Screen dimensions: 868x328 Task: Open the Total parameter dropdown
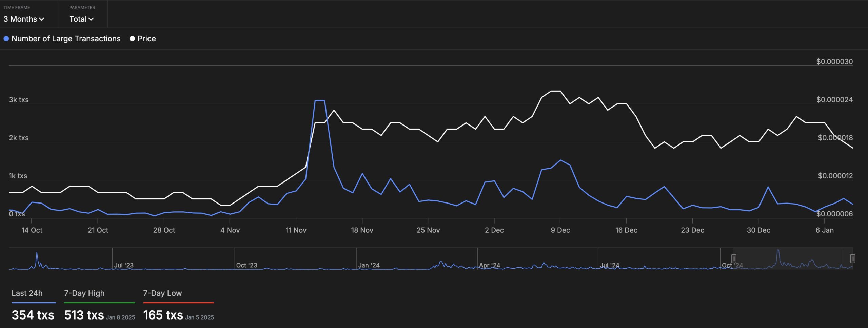tap(81, 19)
